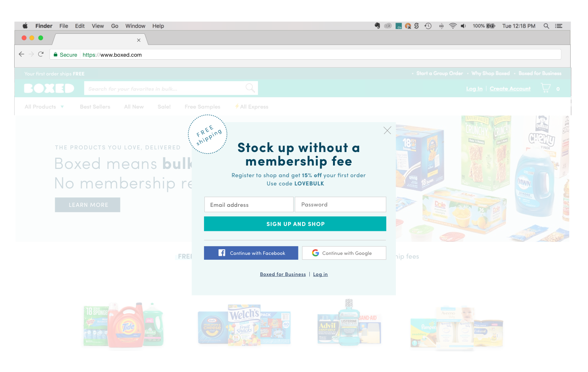
Task: Open macOS Spotlight search icon
Action: point(546,26)
